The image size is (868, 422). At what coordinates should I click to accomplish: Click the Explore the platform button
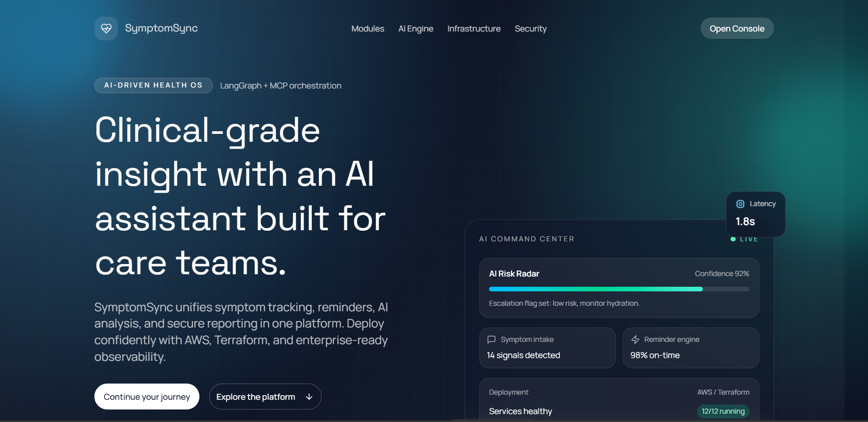[x=265, y=397]
